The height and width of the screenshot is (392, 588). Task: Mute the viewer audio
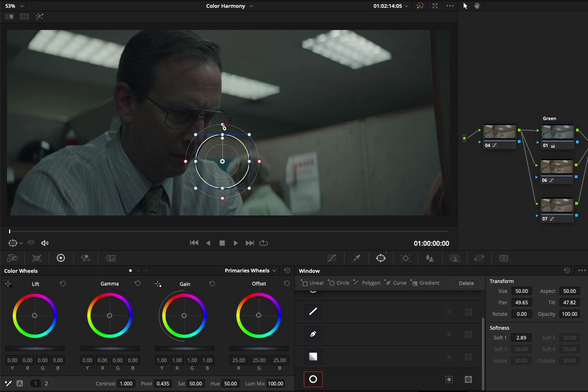point(45,243)
